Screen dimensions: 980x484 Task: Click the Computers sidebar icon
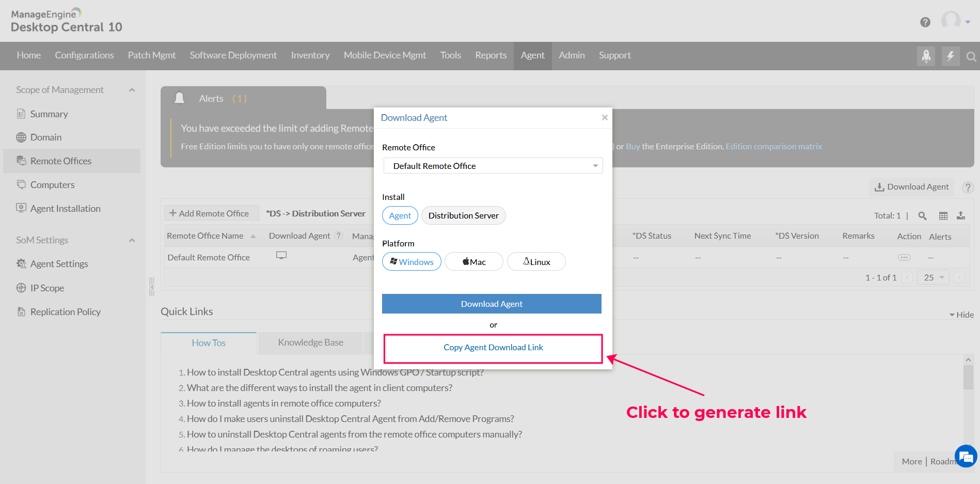(21, 184)
